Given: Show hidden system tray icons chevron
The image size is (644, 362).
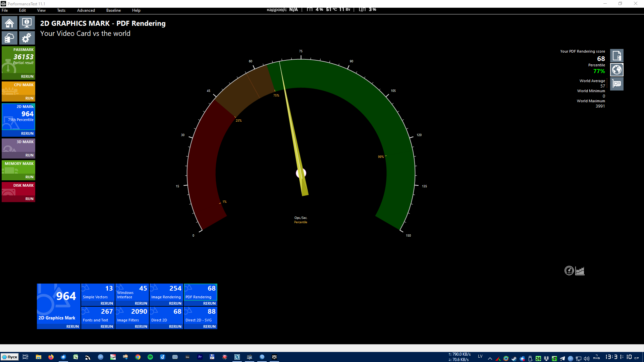Looking at the screenshot, I should click(490, 358).
